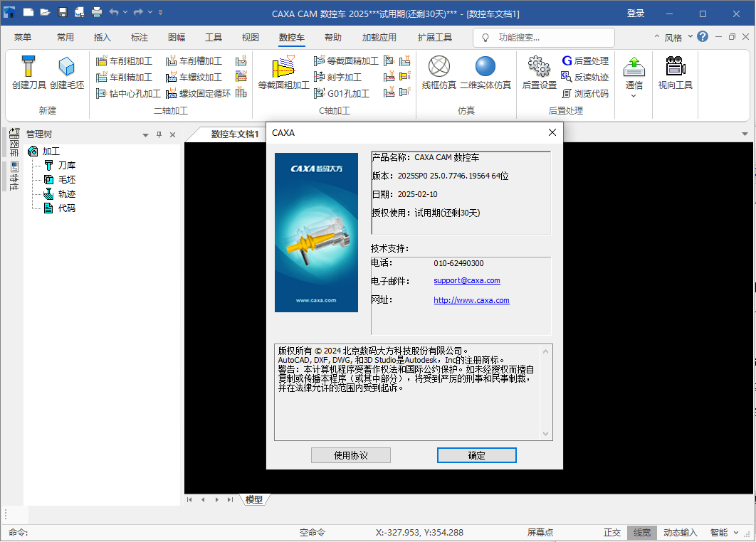Select 车螺纹加工 thread turning tool
Viewport: 756px width, 542px height.
(x=194, y=77)
